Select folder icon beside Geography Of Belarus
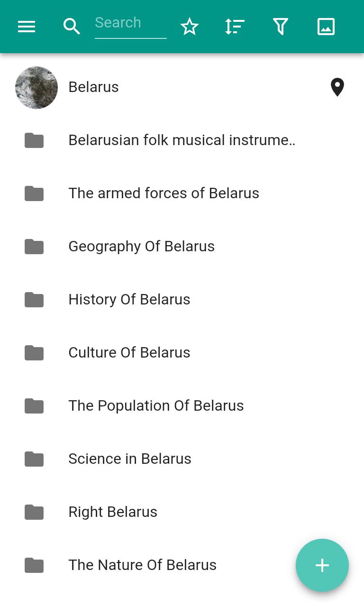 34,247
